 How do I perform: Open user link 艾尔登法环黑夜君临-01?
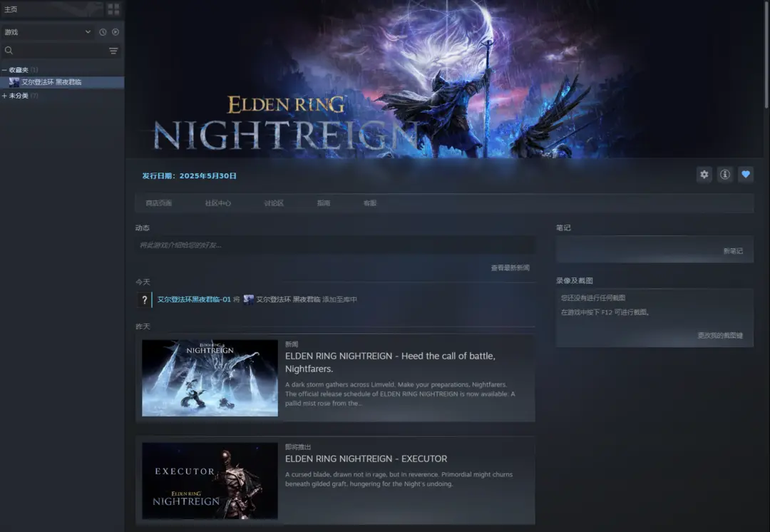pyautogui.click(x=194, y=299)
